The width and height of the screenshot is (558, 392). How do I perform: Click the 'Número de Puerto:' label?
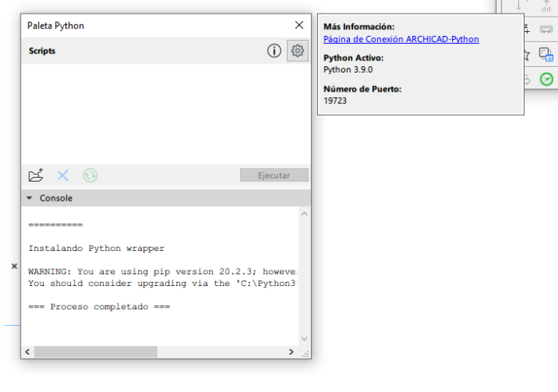[362, 89]
